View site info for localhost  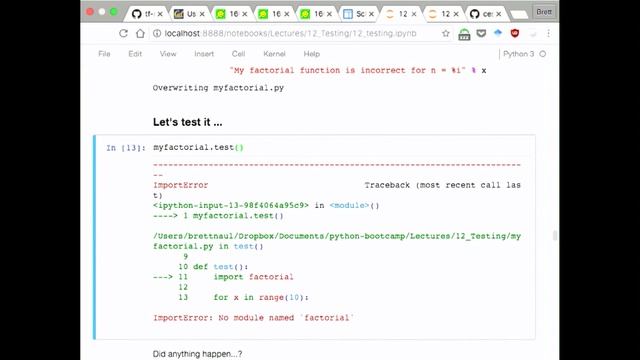click(x=157, y=33)
